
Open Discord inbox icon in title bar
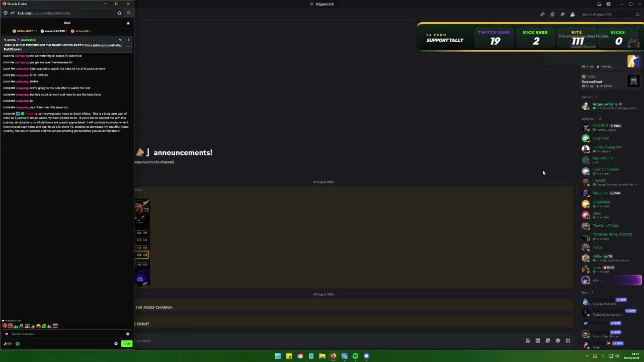point(599,4)
